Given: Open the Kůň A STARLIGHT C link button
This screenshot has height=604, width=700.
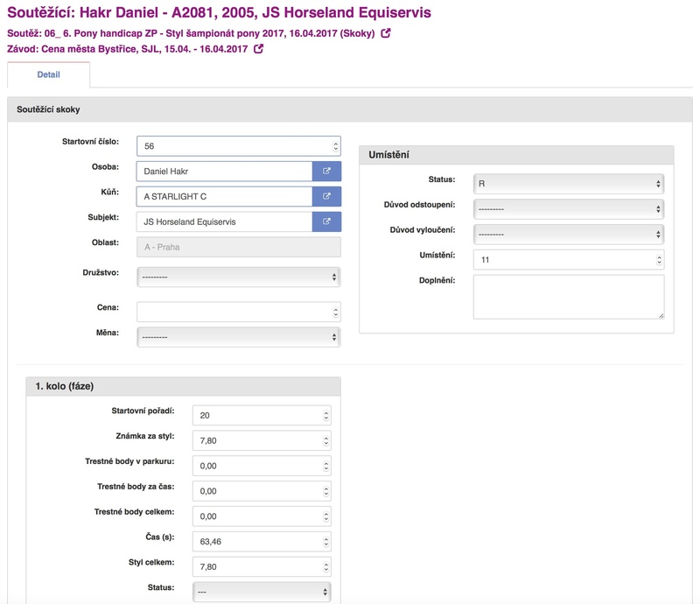Looking at the screenshot, I should 326,196.
